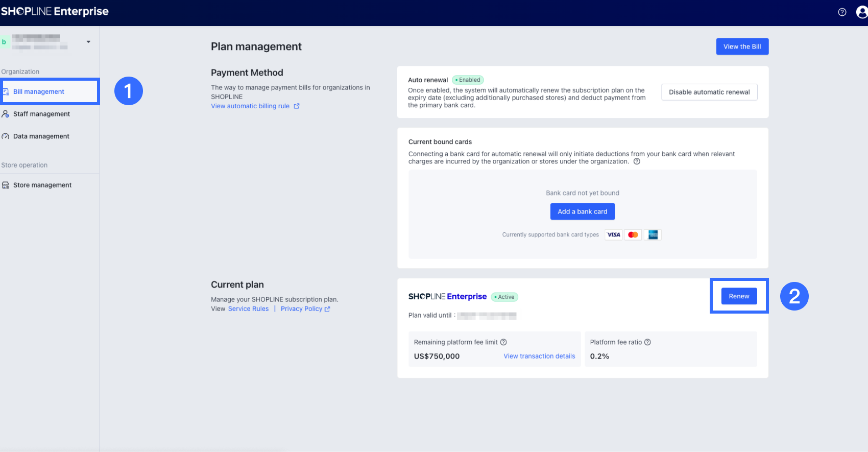
Task: Click the Organization section label in sidebar
Action: (x=20, y=72)
